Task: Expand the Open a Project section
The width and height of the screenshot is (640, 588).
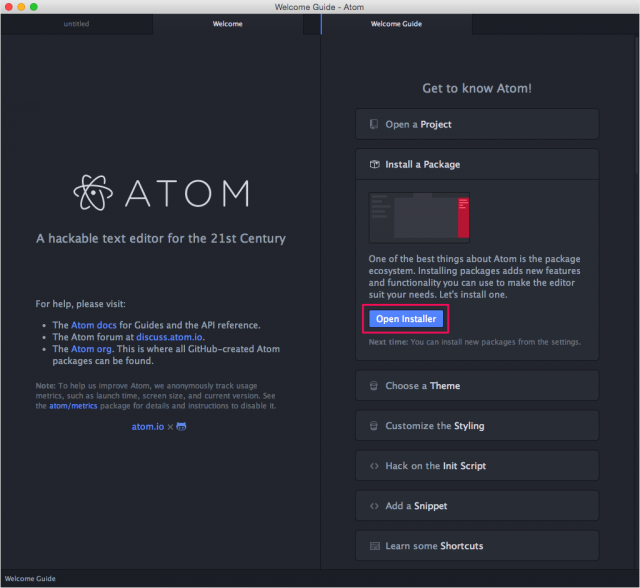Action: [x=477, y=124]
